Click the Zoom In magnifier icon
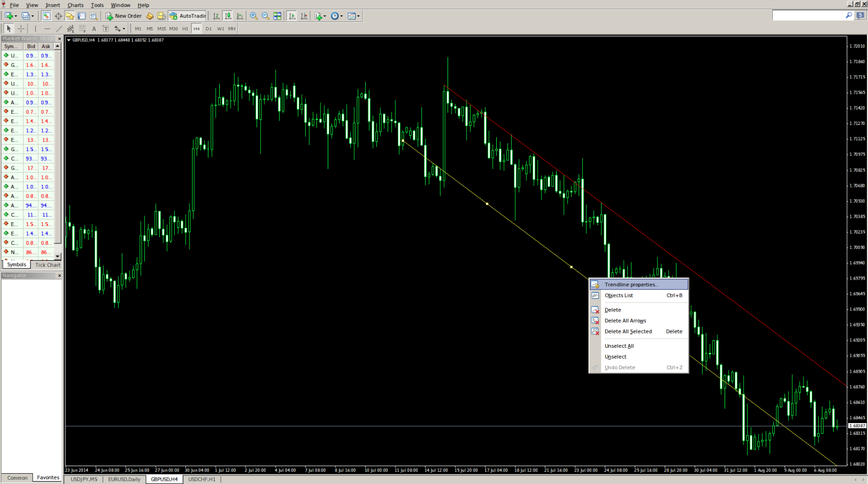The height and width of the screenshot is (484, 868). pos(253,16)
